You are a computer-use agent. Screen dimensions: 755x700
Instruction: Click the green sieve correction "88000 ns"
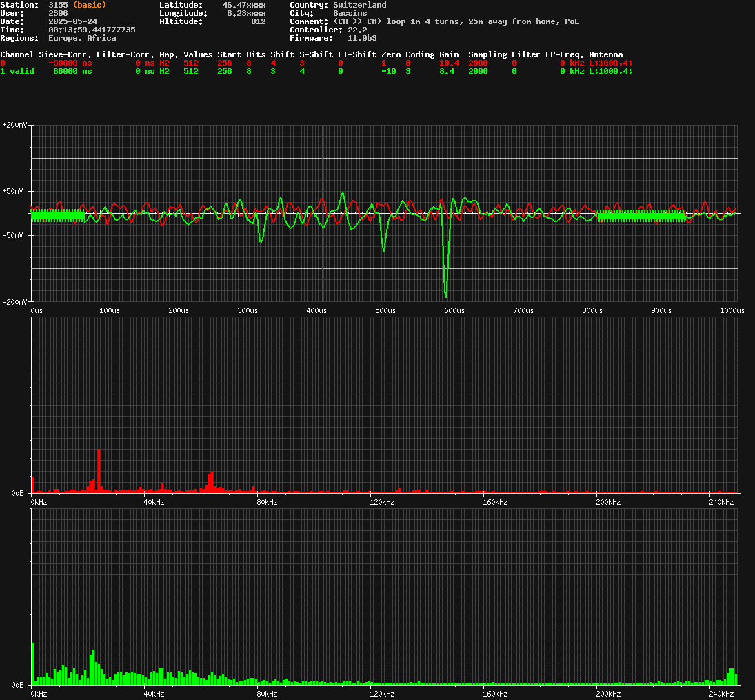pyautogui.click(x=72, y=71)
